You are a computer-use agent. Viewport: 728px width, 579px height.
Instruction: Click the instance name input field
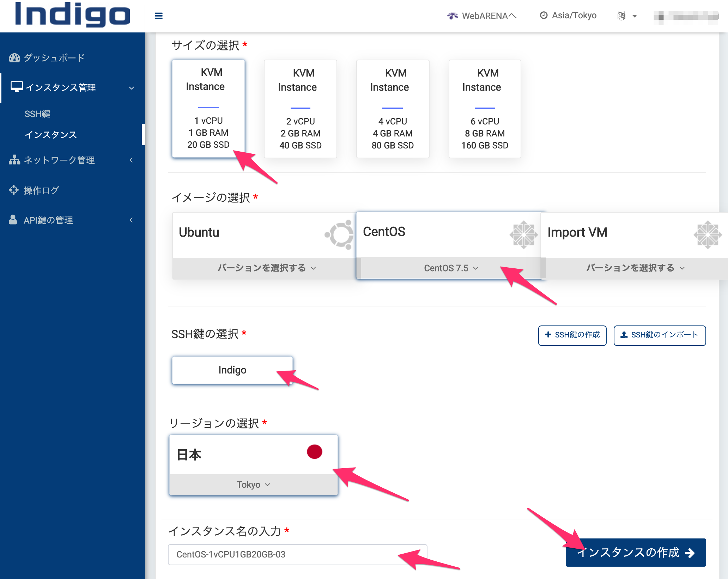click(297, 555)
